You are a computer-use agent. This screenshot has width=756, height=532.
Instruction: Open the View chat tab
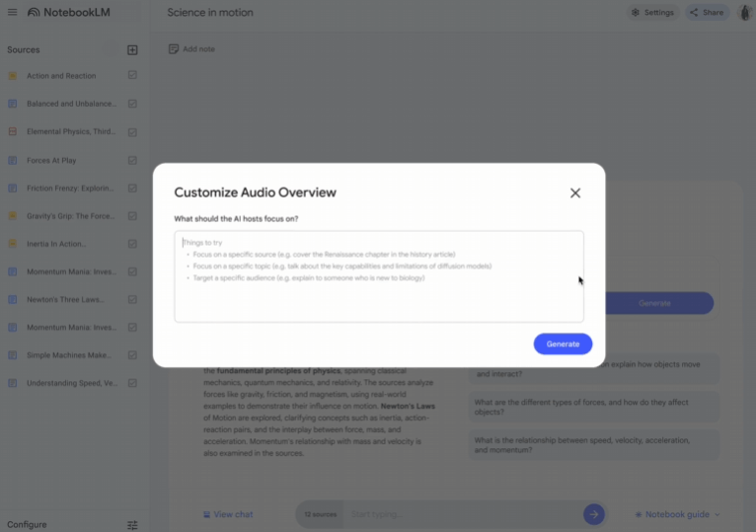[x=228, y=514]
